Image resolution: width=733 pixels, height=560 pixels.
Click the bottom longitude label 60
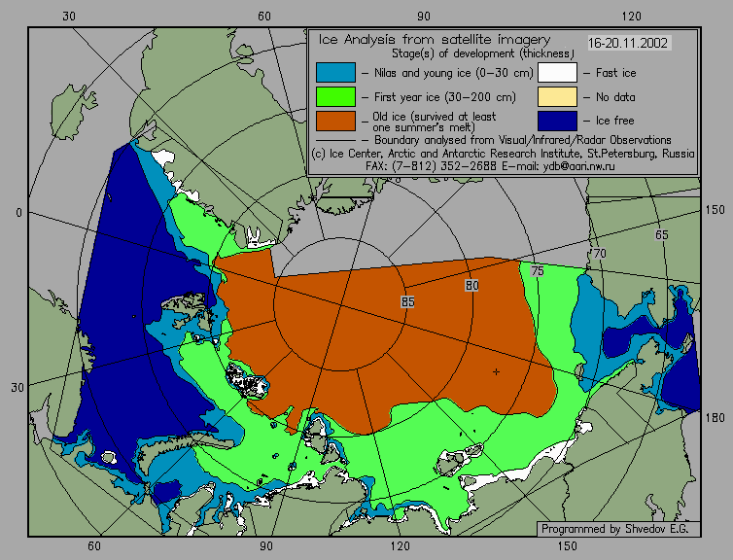(94, 546)
